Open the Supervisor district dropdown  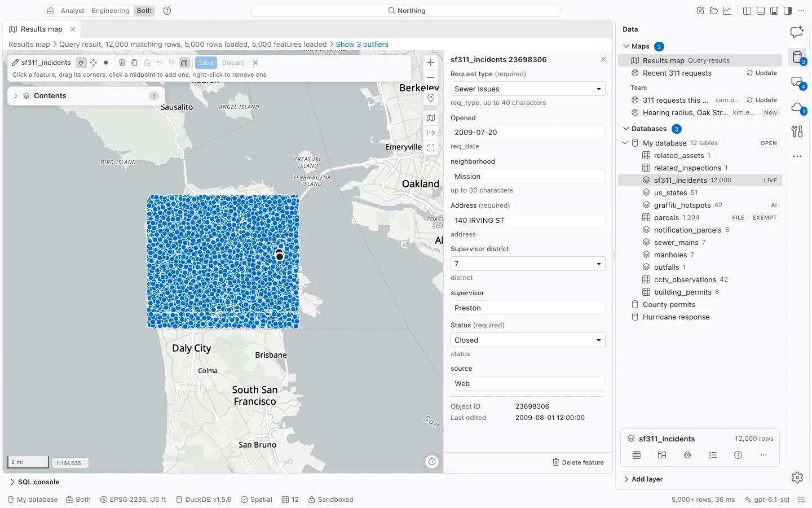528,264
